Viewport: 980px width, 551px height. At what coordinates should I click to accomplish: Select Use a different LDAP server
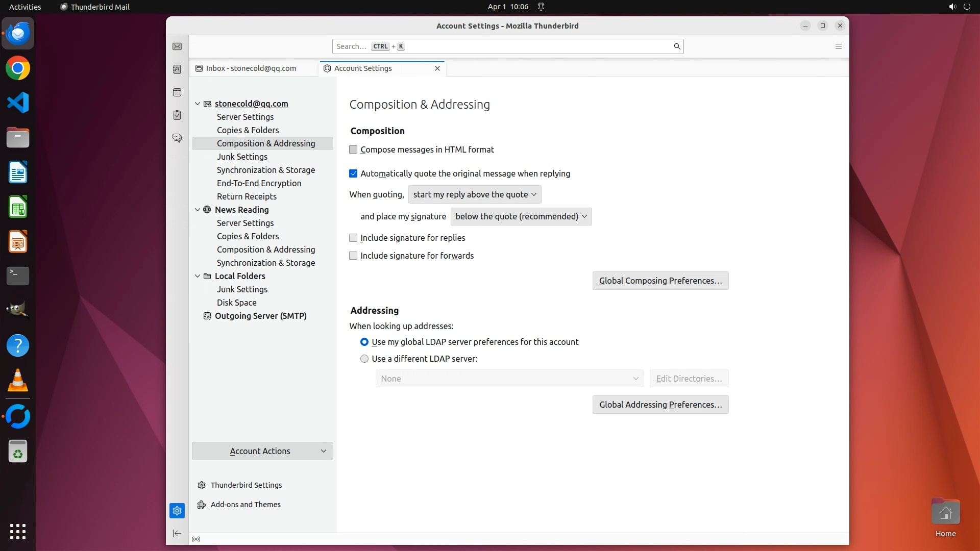364,359
